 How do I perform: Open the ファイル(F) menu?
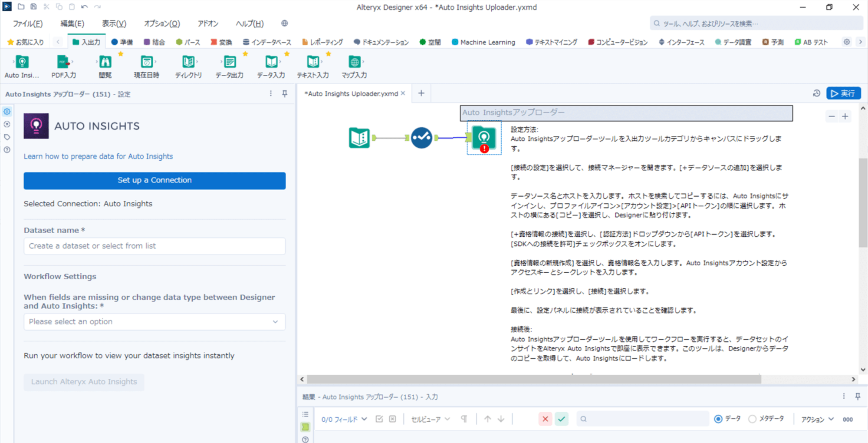[28, 23]
